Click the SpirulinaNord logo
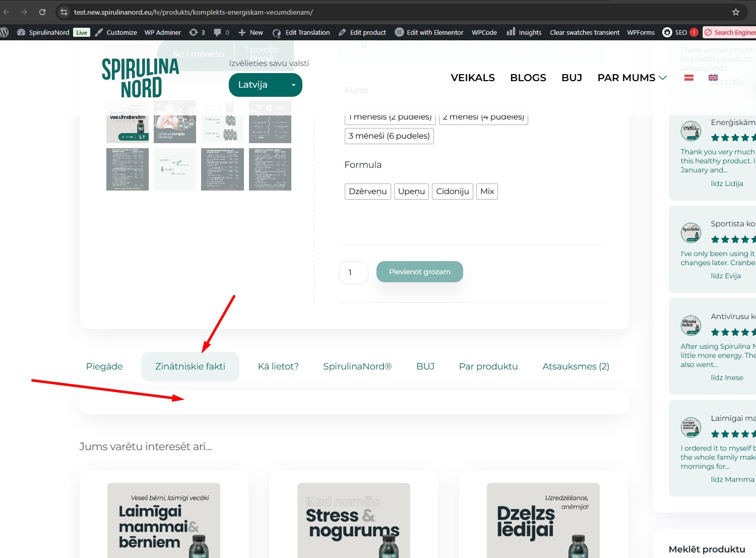Image resolution: width=756 pixels, height=558 pixels. tap(141, 78)
